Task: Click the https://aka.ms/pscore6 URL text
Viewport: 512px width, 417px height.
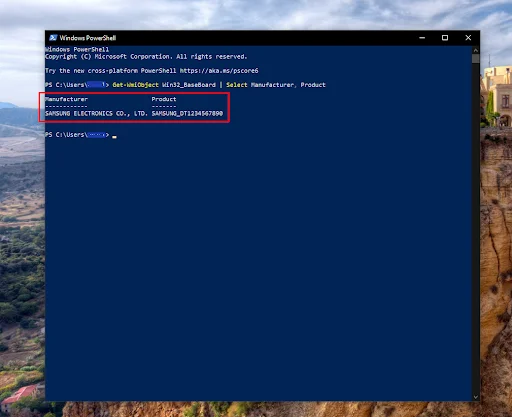Action: click(219, 71)
